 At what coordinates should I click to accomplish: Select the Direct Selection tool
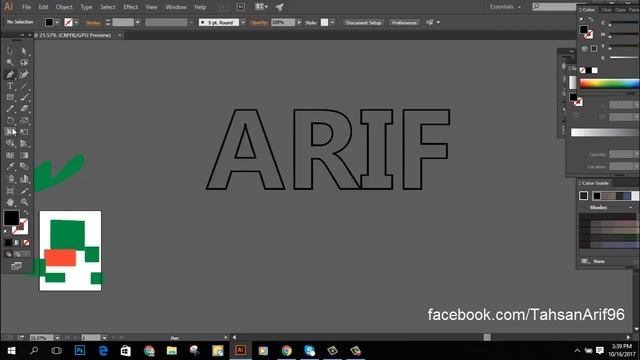click(24, 51)
